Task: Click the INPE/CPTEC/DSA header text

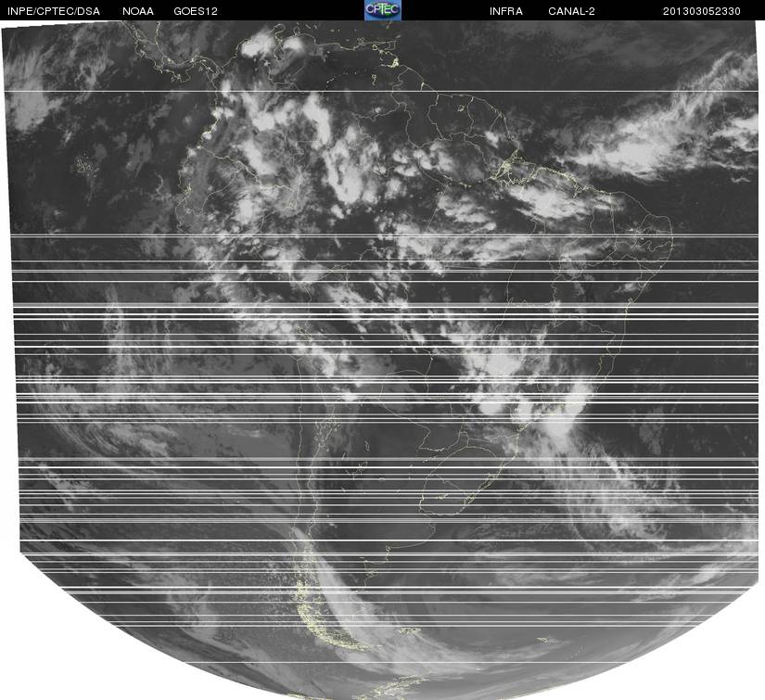Action: coord(54,11)
